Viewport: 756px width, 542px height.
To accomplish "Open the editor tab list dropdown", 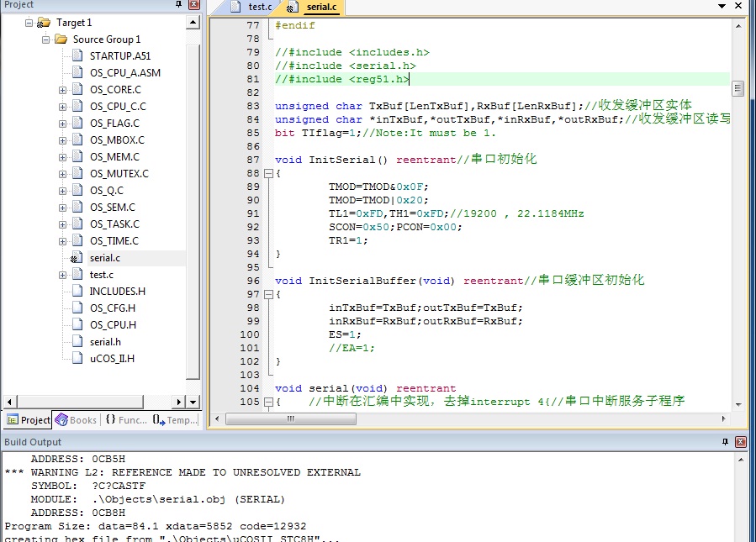I will (x=722, y=6).
